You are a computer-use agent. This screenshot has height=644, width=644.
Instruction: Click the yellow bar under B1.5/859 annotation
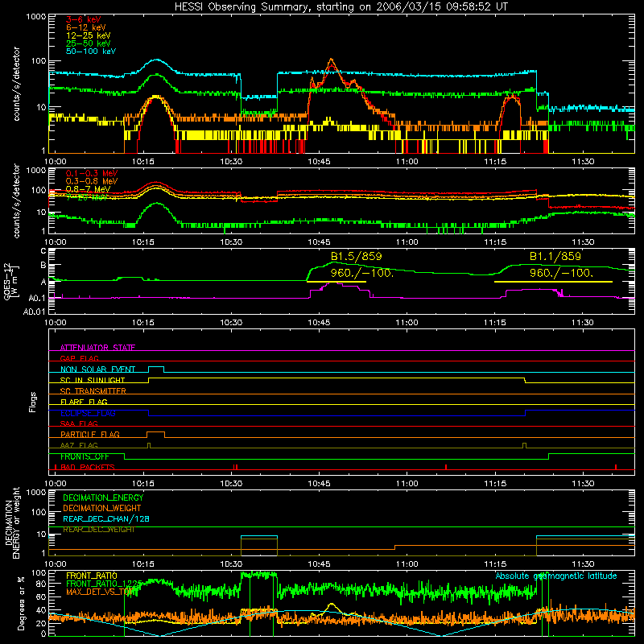point(336,281)
